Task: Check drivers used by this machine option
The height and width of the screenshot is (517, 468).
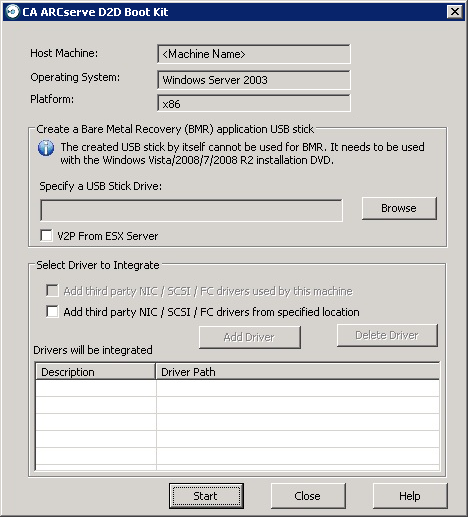Action: coord(52,291)
